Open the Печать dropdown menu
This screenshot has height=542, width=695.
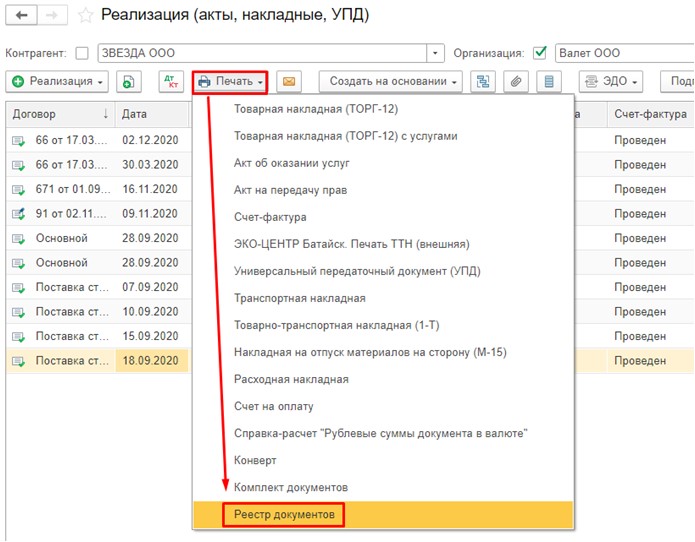(230, 82)
